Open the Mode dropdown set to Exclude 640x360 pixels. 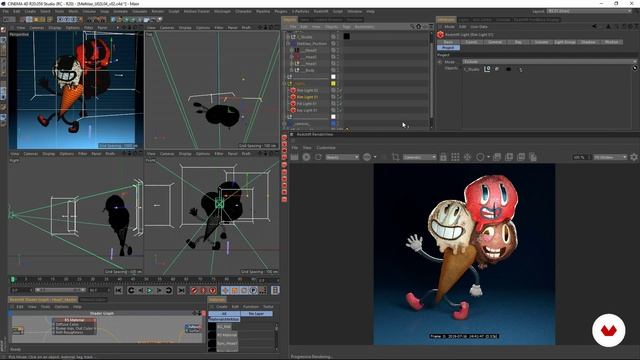549,62
